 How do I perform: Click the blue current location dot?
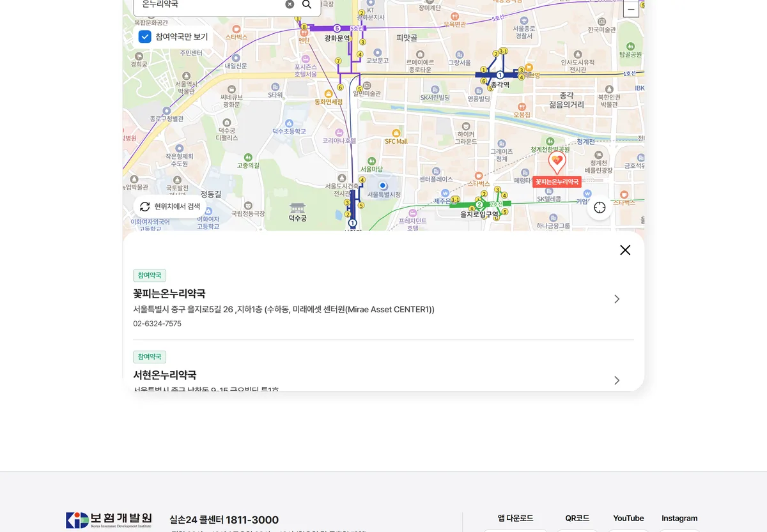pyautogui.click(x=383, y=185)
